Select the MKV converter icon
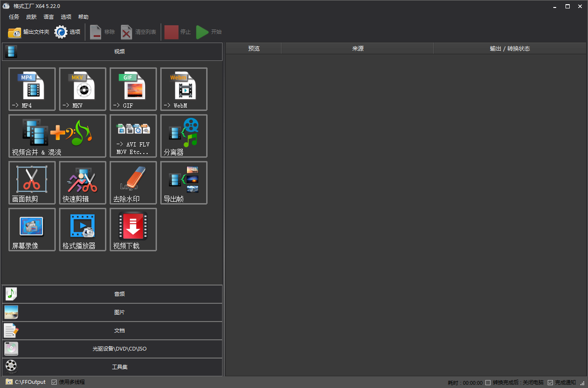Viewport: 588px width, 388px height. click(x=82, y=89)
